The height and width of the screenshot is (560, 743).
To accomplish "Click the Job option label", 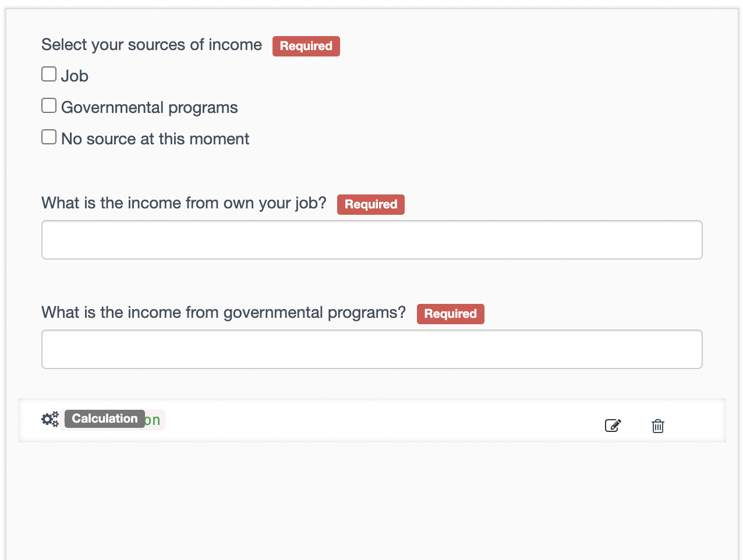I will 75,76.
